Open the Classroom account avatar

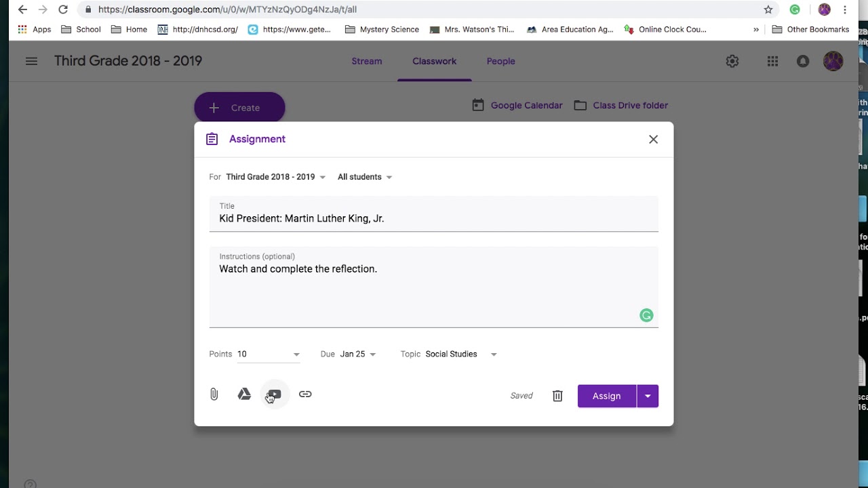[833, 61]
